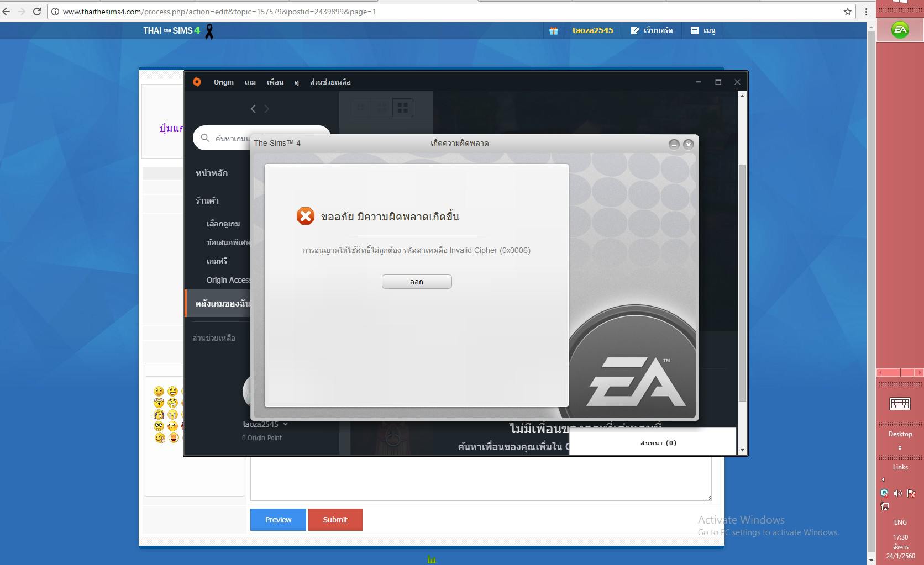
Task: Open คลังเกมของฉัน in Origin sidebar
Action: tap(218, 303)
